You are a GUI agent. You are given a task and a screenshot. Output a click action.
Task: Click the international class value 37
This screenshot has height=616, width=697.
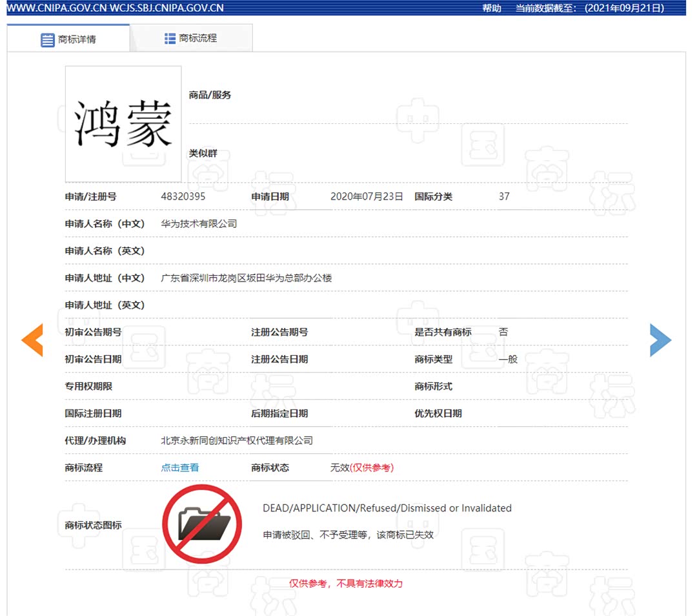coord(504,197)
